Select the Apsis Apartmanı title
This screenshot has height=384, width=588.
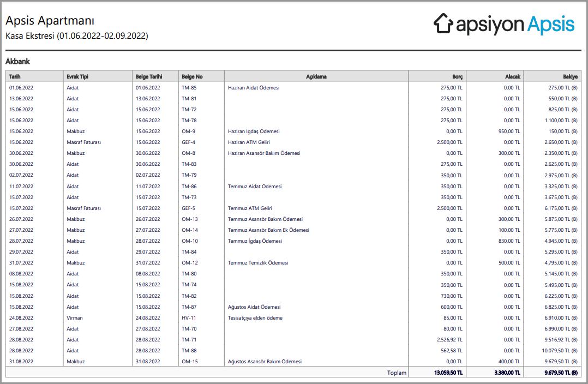pos(50,21)
